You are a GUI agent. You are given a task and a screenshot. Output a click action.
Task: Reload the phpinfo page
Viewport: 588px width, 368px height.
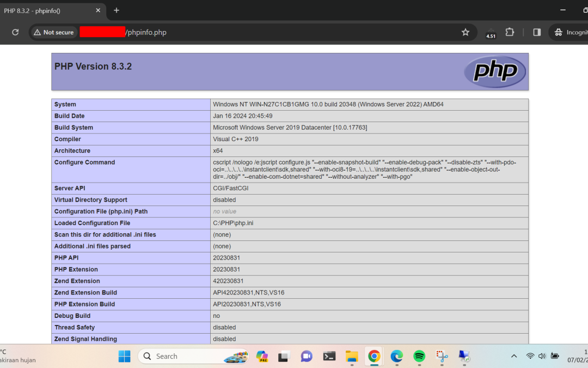15,32
